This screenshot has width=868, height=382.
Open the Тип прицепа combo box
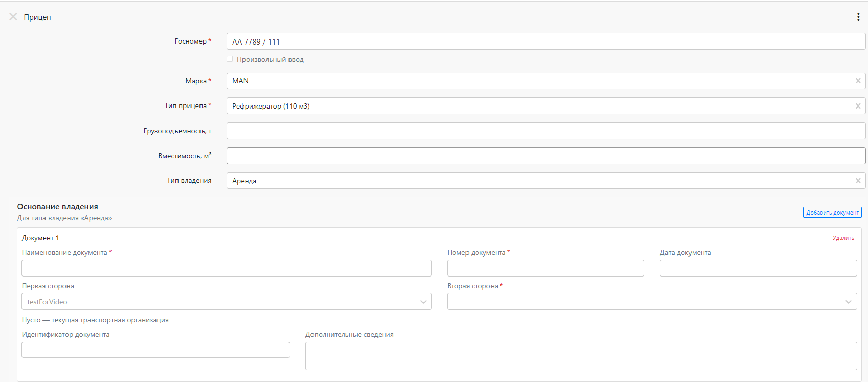[546, 106]
